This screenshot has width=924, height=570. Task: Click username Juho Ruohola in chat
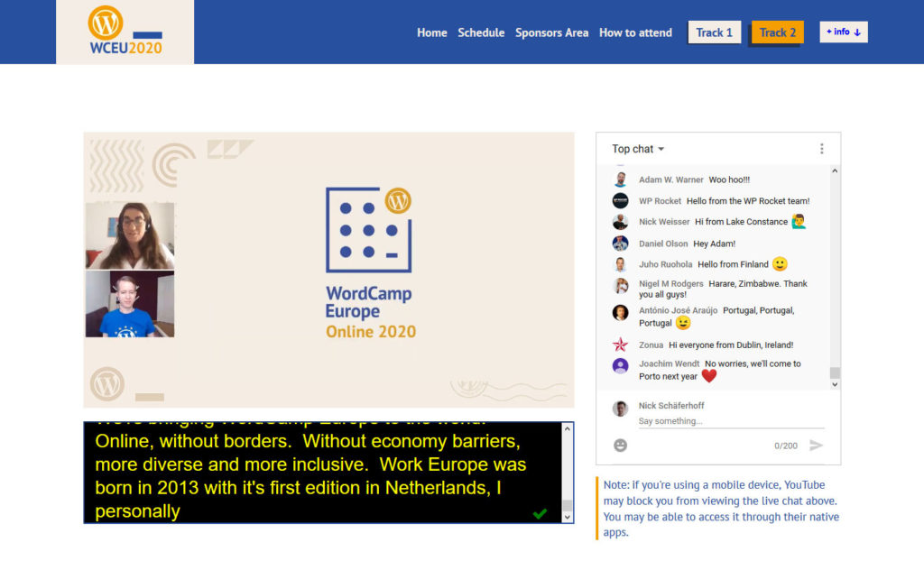point(665,264)
